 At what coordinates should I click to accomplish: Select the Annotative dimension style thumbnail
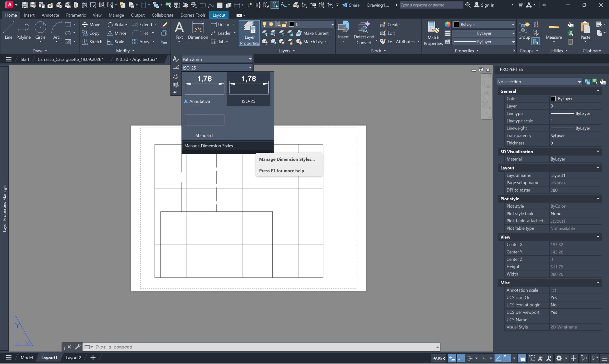click(204, 88)
